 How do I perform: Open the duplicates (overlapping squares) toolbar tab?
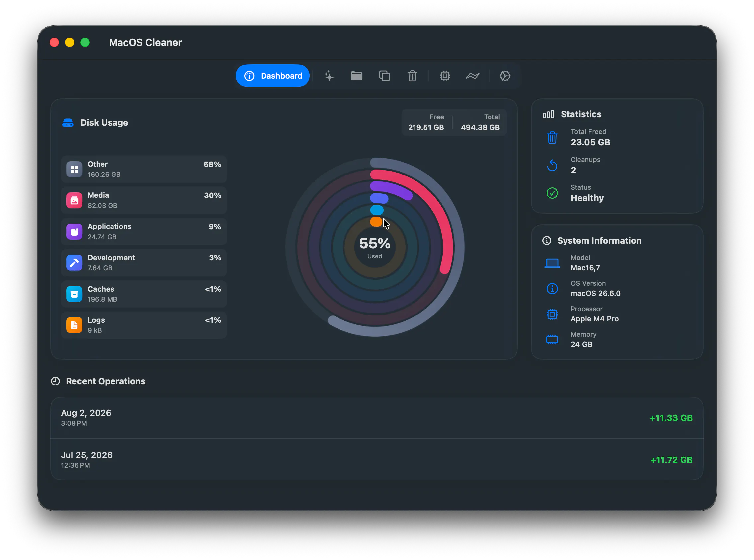[384, 76]
